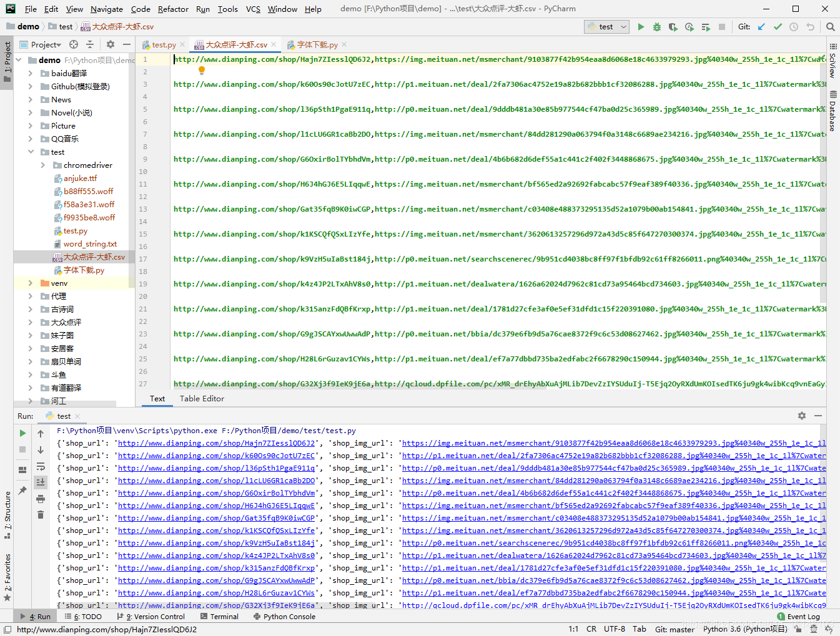Screen dimensions: 840x636
Task: Click Python 3.6 interpreter in status bar
Action: point(745,629)
